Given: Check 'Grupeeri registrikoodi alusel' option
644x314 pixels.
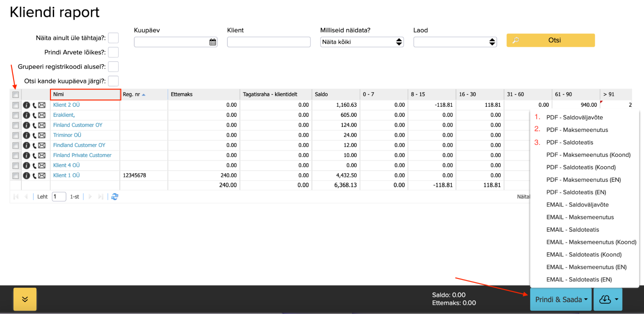Looking at the screenshot, I should pyautogui.click(x=113, y=67).
